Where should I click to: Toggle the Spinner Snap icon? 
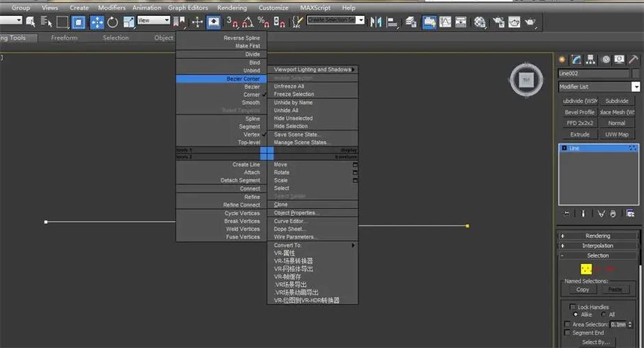tap(279, 22)
